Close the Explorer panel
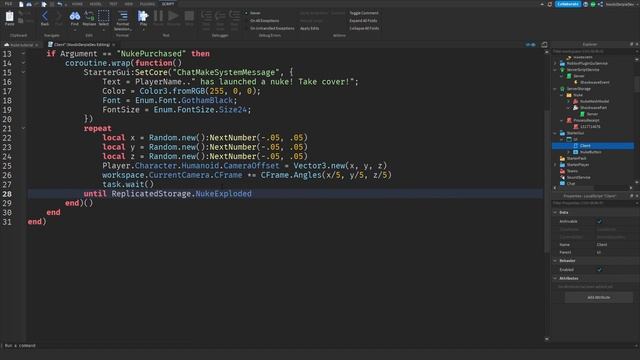The width and height of the screenshot is (640, 360). [637, 44]
